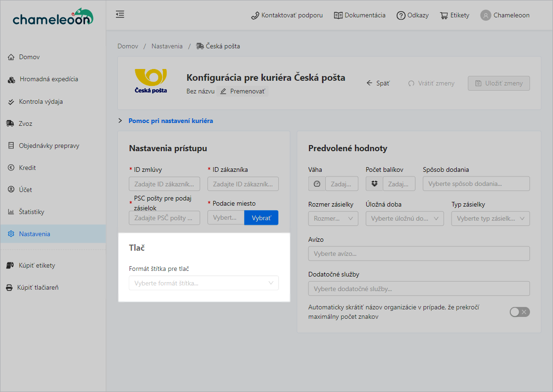This screenshot has width=553, height=392.
Task: Click the Nastavenia breadcrumb link
Action: (167, 46)
